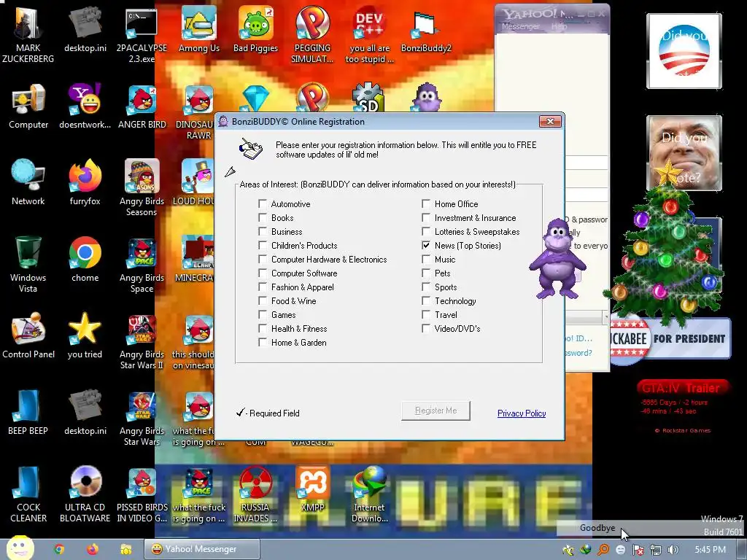Open the Among Us desktop shortcut
This screenshot has height=560, width=747.
[x=198, y=29]
